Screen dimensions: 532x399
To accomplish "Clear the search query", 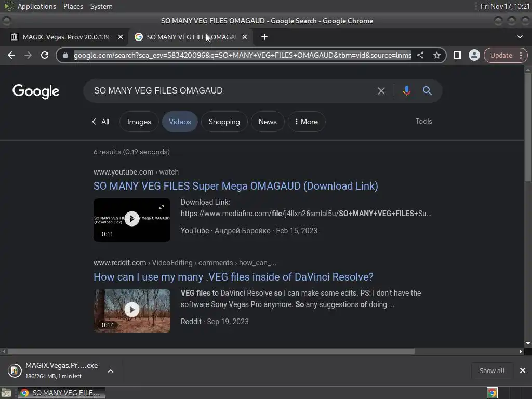I will pos(381,91).
